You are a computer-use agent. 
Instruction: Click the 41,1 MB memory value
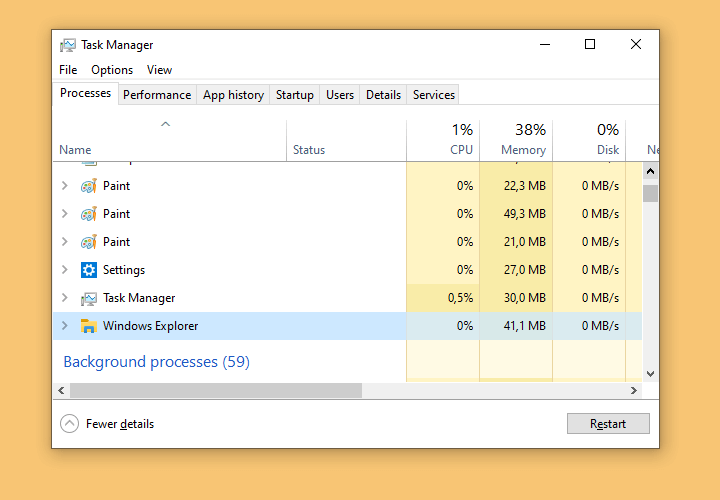click(x=525, y=326)
